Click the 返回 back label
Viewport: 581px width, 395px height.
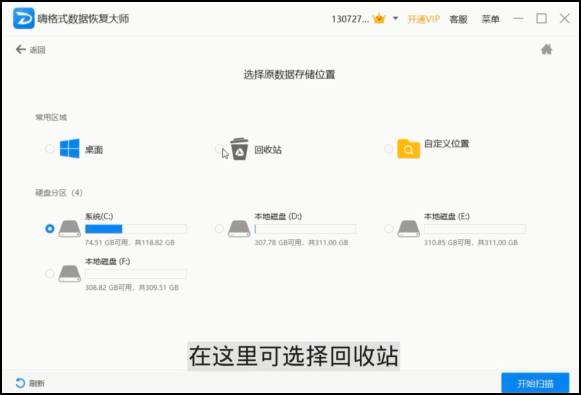click(37, 50)
